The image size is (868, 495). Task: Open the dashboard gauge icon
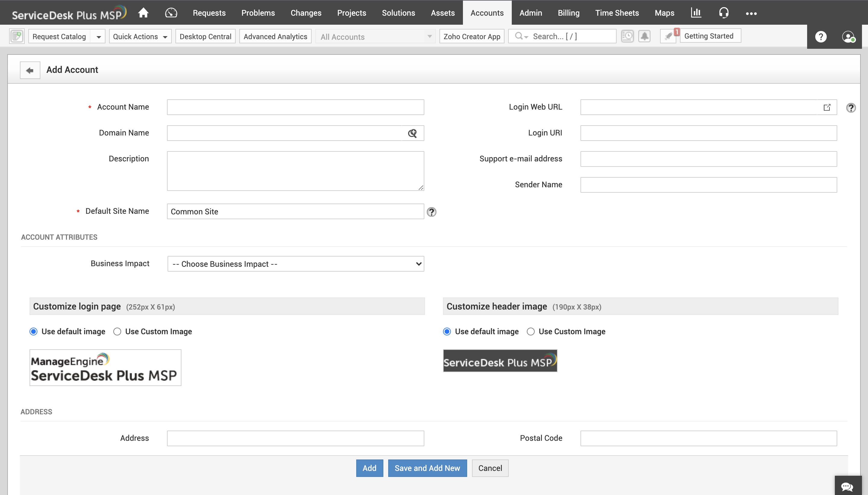[171, 13]
